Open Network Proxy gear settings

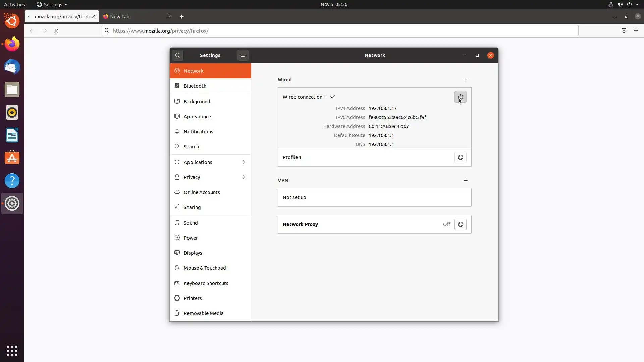click(x=460, y=224)
